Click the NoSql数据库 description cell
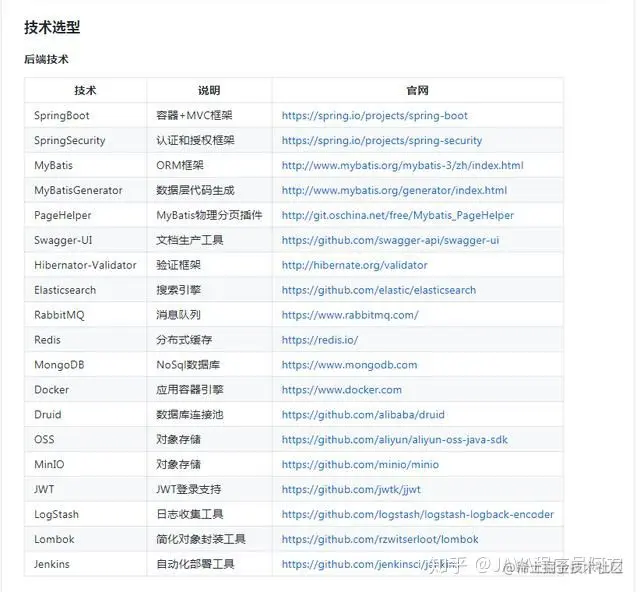This screenshot has height=592, width=640. tap(209, 365)
